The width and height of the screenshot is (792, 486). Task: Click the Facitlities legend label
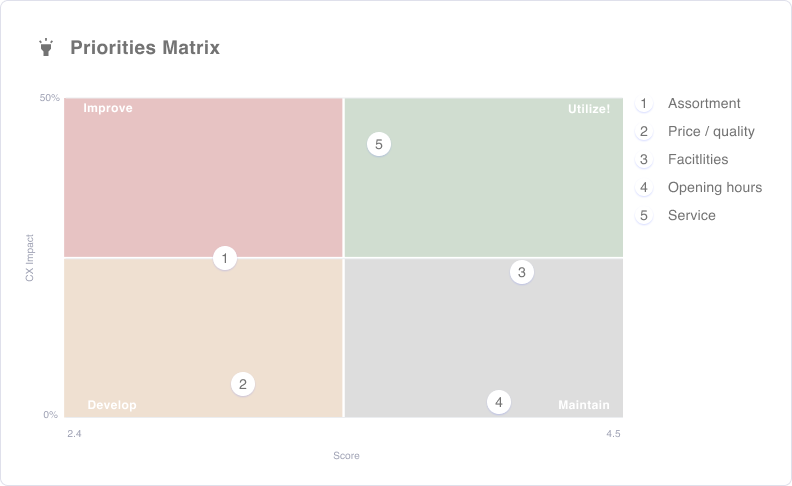(x=698, y=160)
